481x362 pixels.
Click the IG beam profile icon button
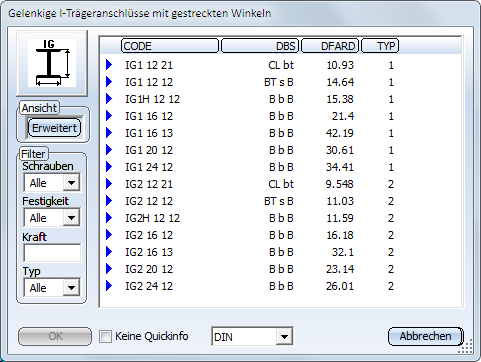click(52, 63)
